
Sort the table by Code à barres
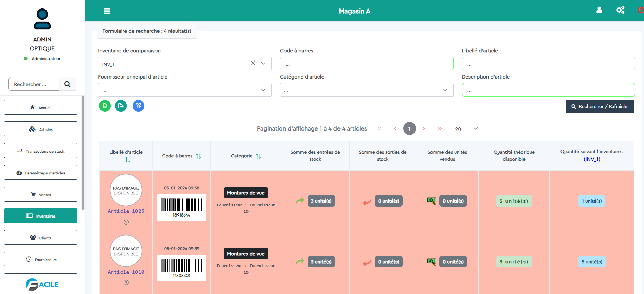pos(199,156)
